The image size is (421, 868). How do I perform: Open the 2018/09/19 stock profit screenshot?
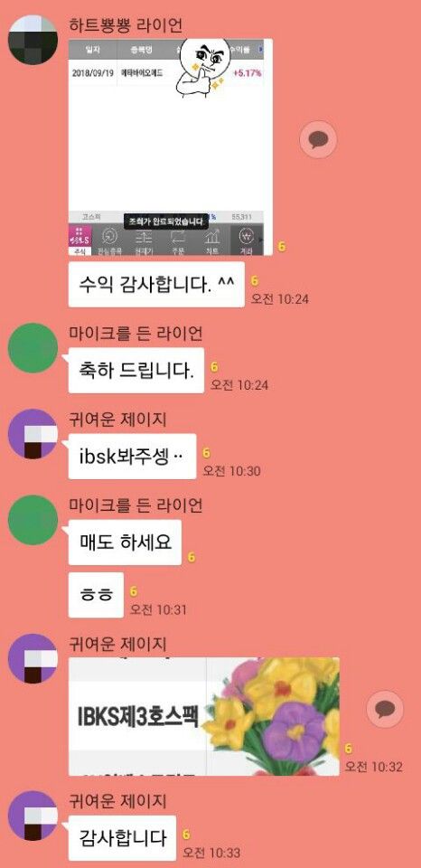[171, 146]
